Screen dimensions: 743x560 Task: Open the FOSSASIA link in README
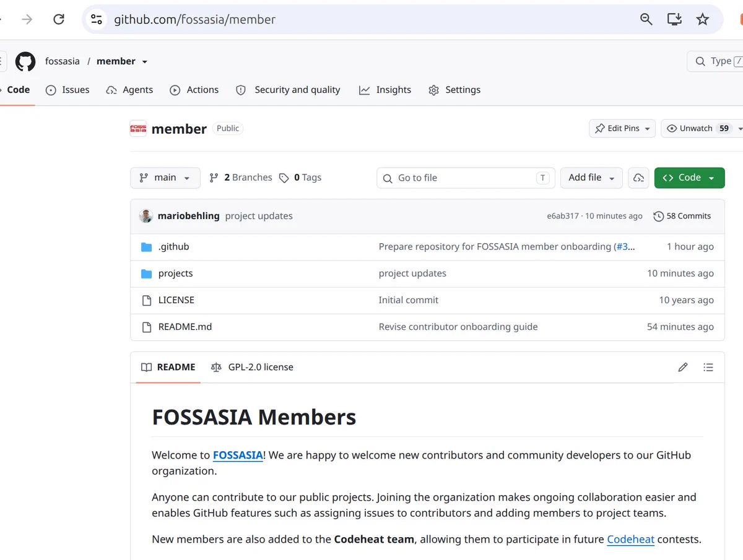[238, 455]
